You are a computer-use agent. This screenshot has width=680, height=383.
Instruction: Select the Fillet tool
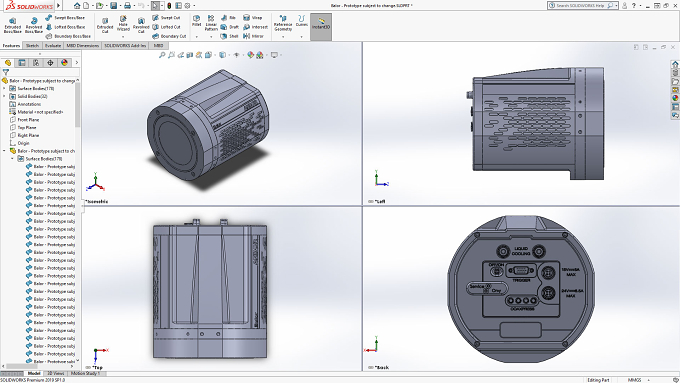coord(196,21)
